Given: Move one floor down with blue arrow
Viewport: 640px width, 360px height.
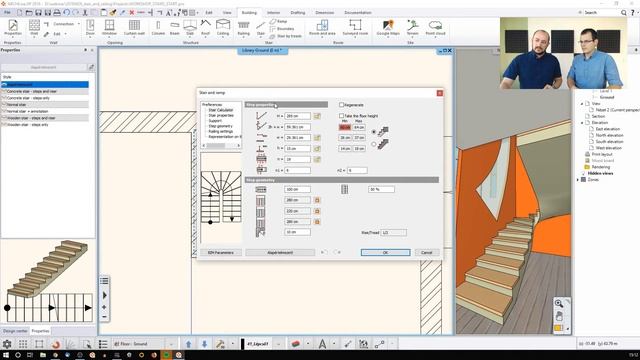Looking at the screenshot, I should pyautogui.click(x=204, y=344).
